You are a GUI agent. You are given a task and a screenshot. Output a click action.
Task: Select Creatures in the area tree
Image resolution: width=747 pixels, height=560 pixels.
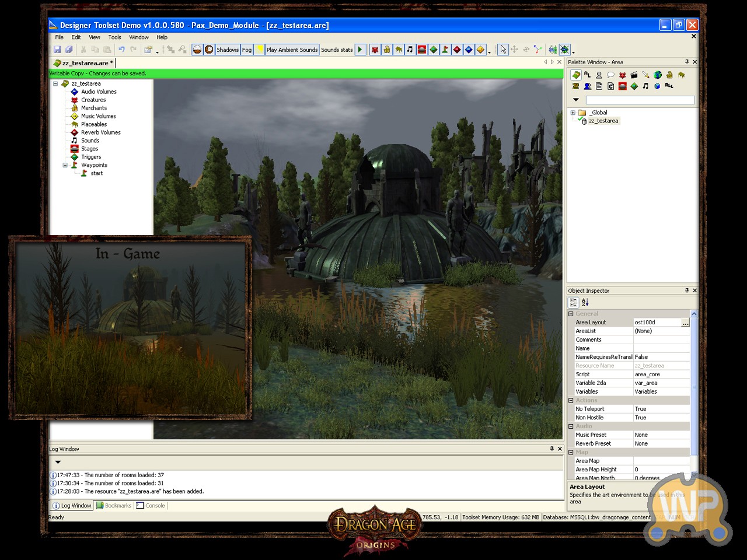pyautogui.click(x=93, y=100)
